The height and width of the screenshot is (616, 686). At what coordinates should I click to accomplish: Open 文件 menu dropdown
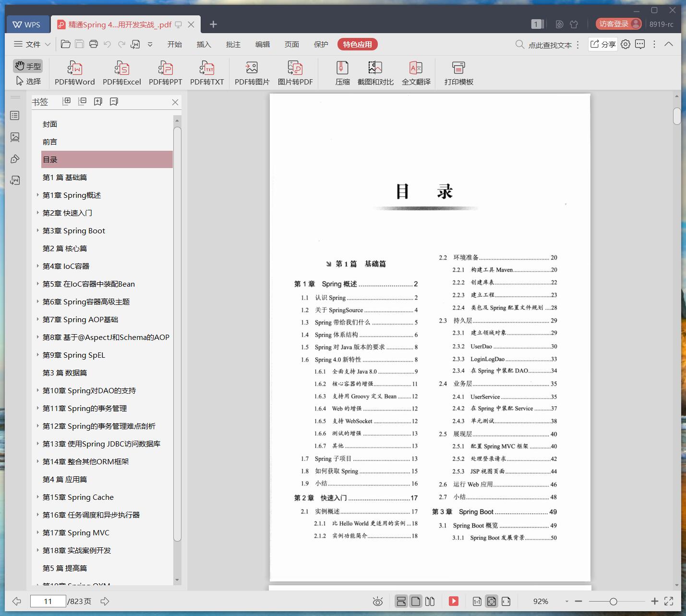pyautogui.click(x=32, y=44)
